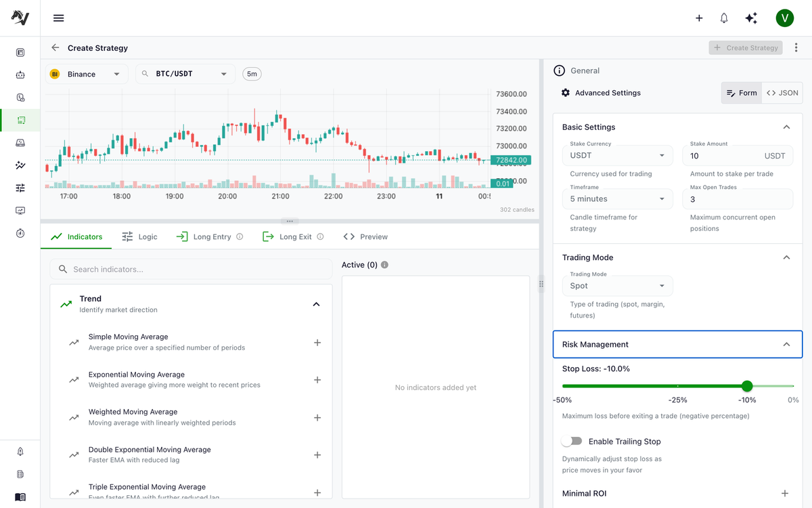The image size is (812, 508).
Task: Click the Triple Exponential Moving Average row
Action: point(191,492)
